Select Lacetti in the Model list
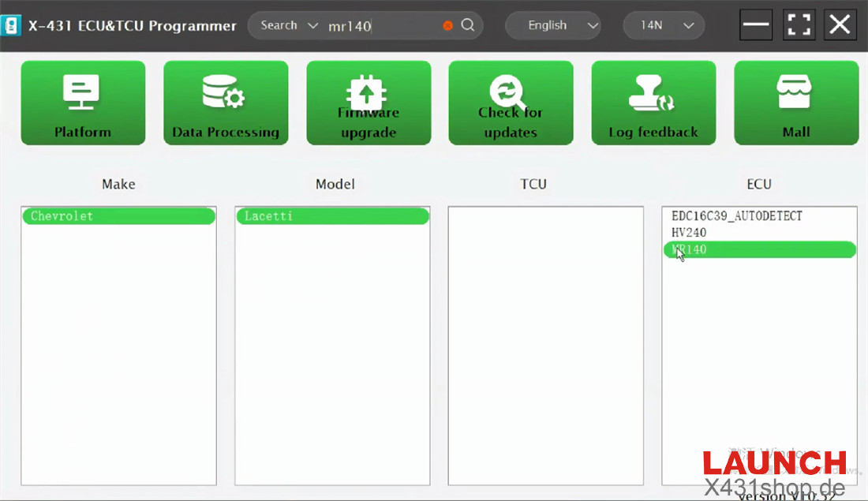The width and height of the screenshot is (868, 501). [x=332, y=216]
